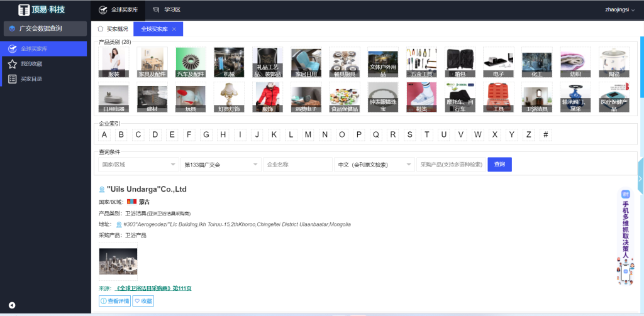Viewport: 644px width, 316px height.
Task: Click the 陶瓷 ceramics category icon
Action: [x=614, y=62]
